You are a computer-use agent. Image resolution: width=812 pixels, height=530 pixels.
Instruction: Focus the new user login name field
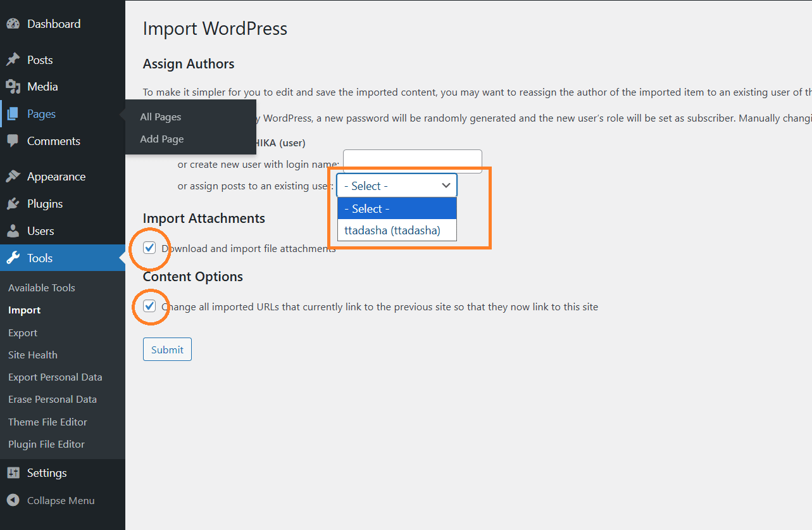413,161
